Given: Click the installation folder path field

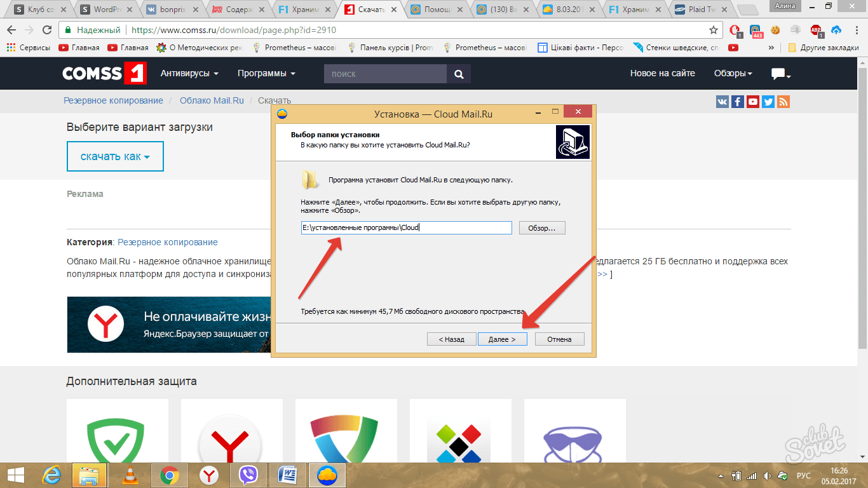Looking at the screenshot, I should click(x=407, y=227).
